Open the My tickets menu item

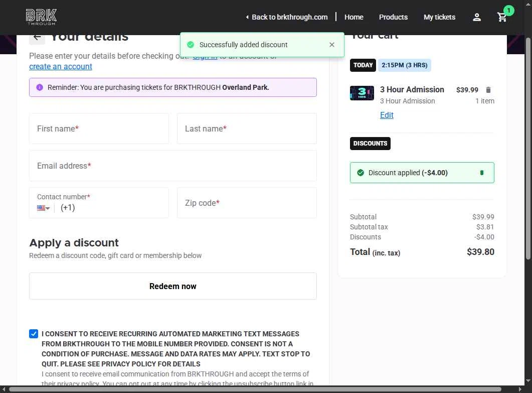[439, 17]
